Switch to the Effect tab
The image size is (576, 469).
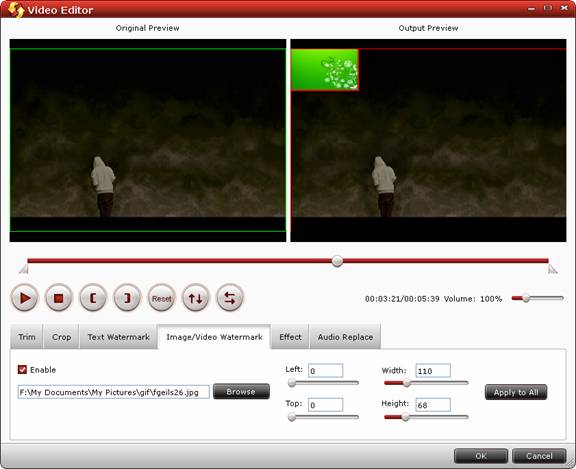(290, 337)
